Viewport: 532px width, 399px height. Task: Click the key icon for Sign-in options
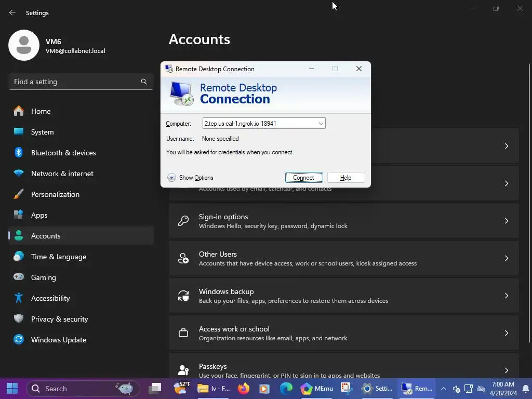click(183, 221)
